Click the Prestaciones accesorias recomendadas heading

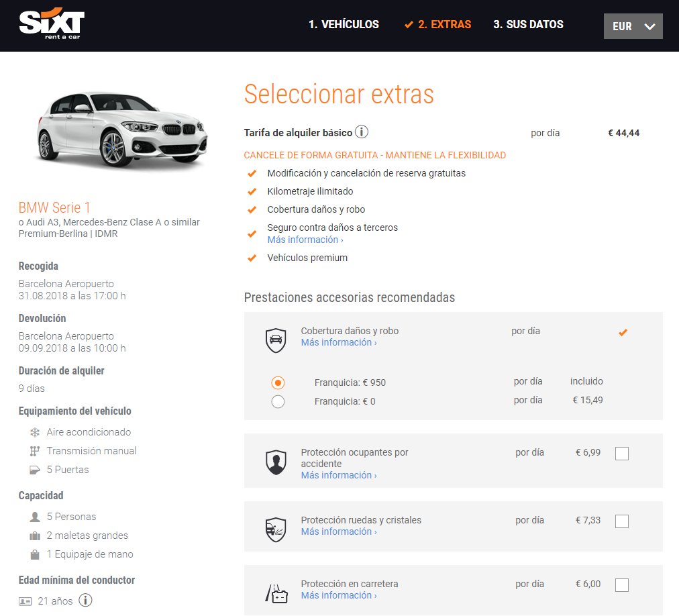coord(350,298)
